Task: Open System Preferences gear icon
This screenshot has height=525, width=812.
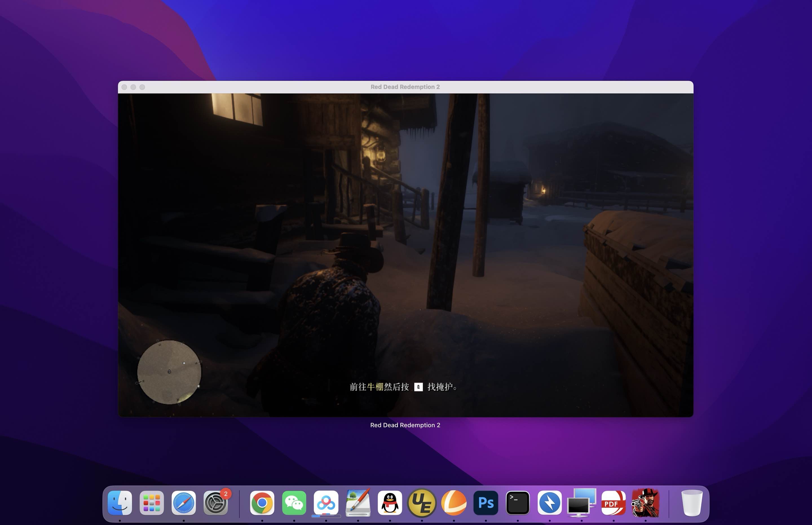Action: click(x=215, y=502)
